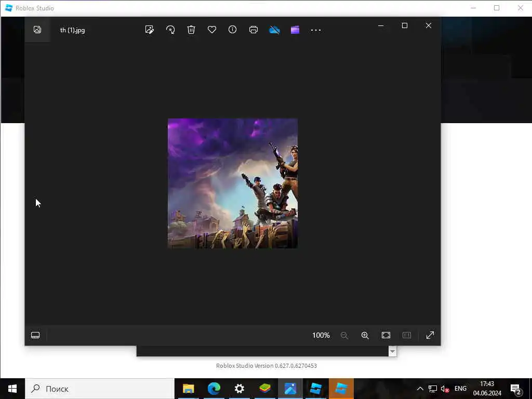
Task: Click the th (1).jpg file name
Action: 73,30
